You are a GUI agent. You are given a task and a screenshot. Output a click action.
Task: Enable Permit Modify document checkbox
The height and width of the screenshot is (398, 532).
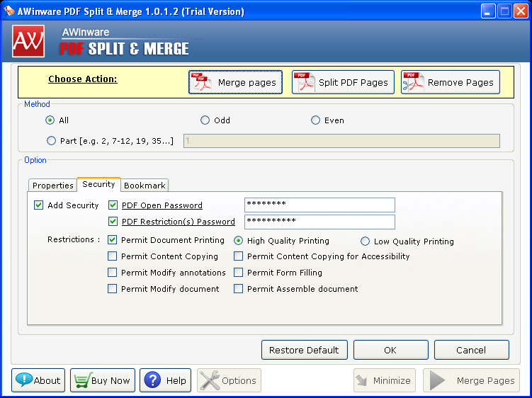(x=113, y=288)
